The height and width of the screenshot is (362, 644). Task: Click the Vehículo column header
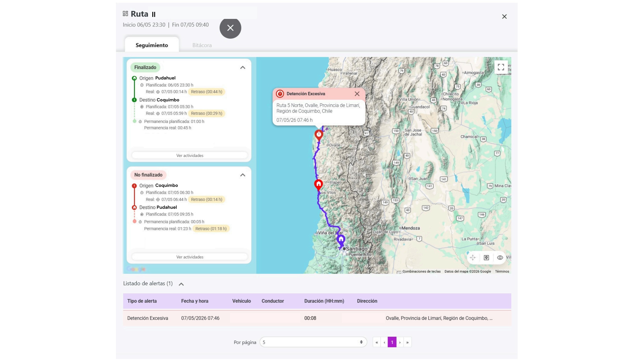point(241,301)
